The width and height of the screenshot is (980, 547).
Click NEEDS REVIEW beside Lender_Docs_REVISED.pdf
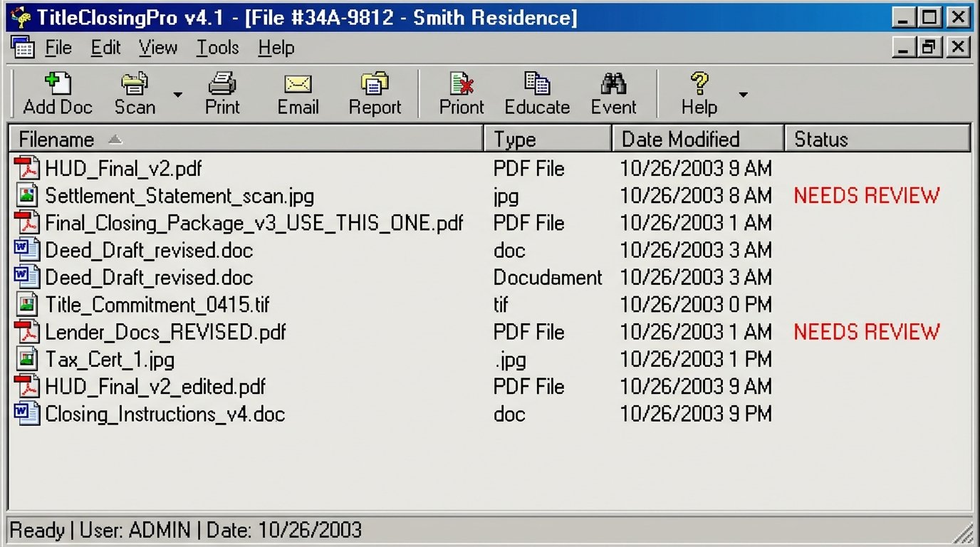point(866,332)
